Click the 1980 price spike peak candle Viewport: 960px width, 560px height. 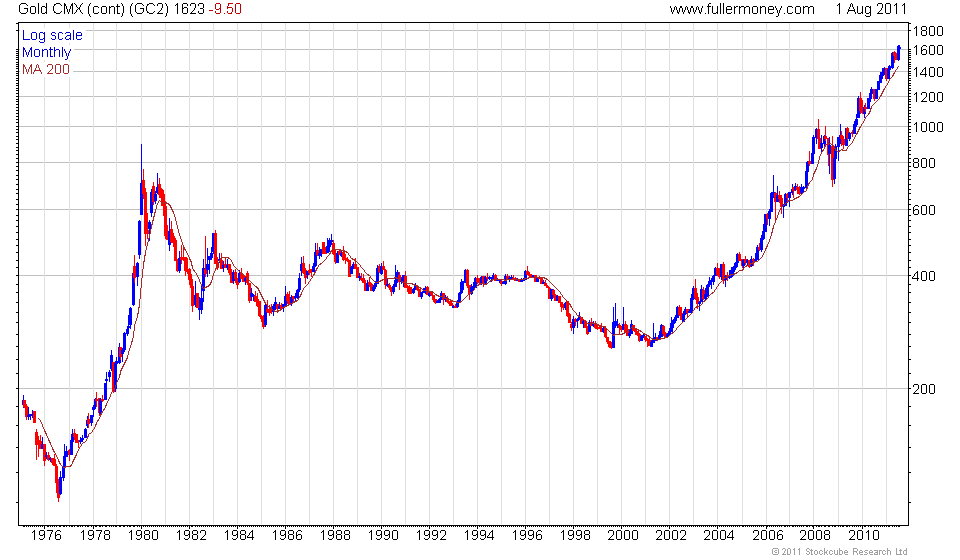141,181
